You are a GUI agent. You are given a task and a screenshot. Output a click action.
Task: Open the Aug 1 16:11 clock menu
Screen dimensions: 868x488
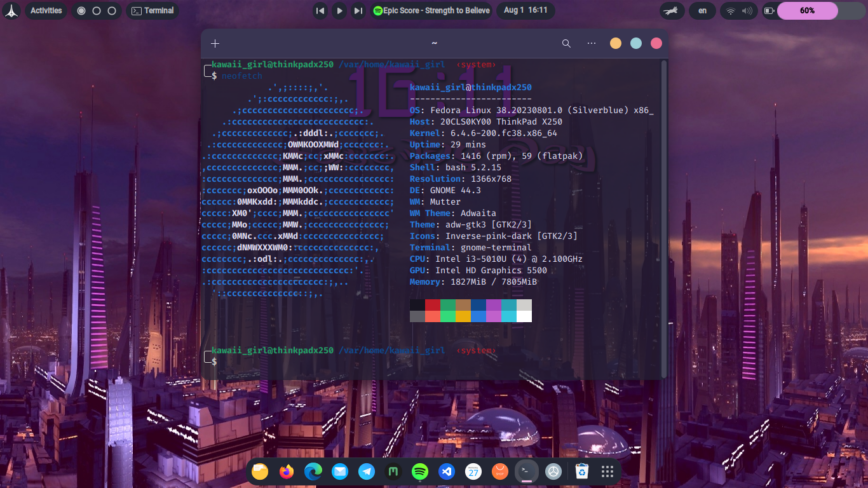tap(526, 11)
